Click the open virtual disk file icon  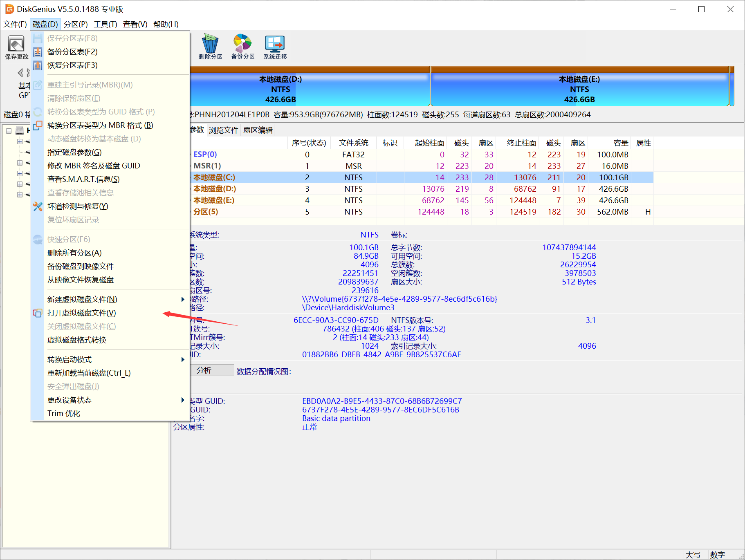[38, 313]
